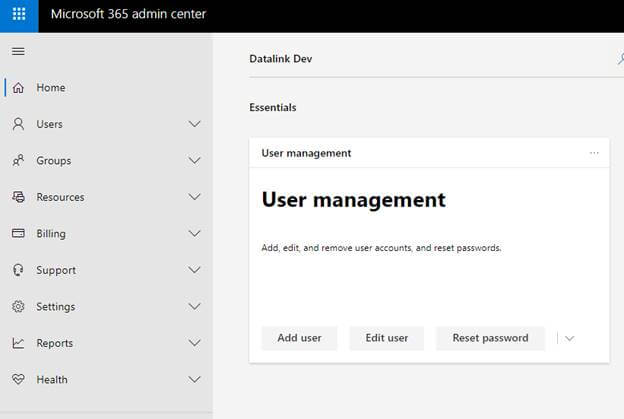
Task: Expand the Settings chevron
Action: [194, 306]
